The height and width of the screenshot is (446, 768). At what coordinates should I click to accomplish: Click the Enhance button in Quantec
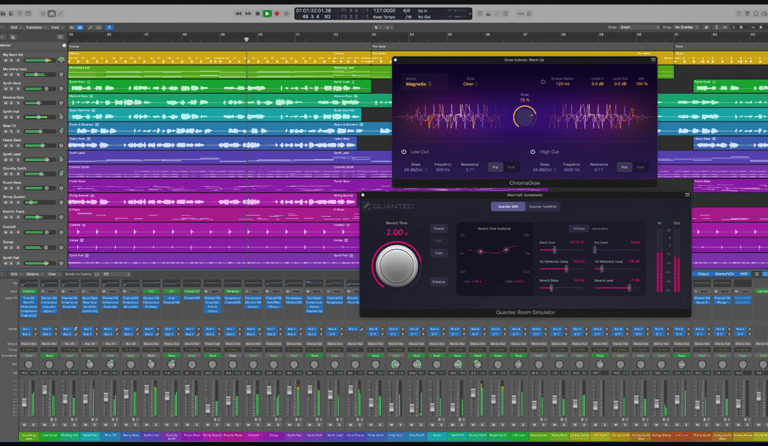pos(438,284)
